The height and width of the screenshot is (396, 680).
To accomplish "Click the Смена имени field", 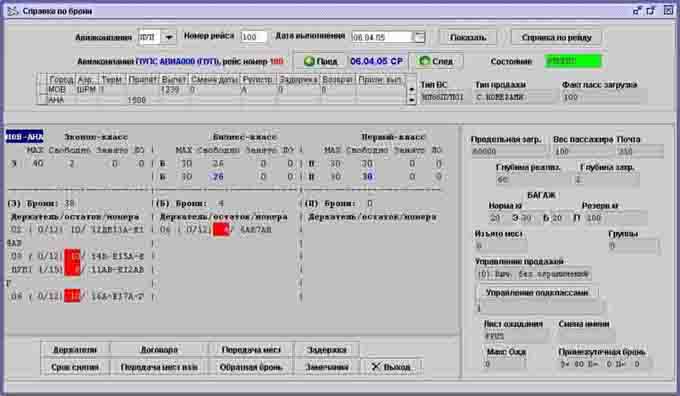I will pos(586,336).
